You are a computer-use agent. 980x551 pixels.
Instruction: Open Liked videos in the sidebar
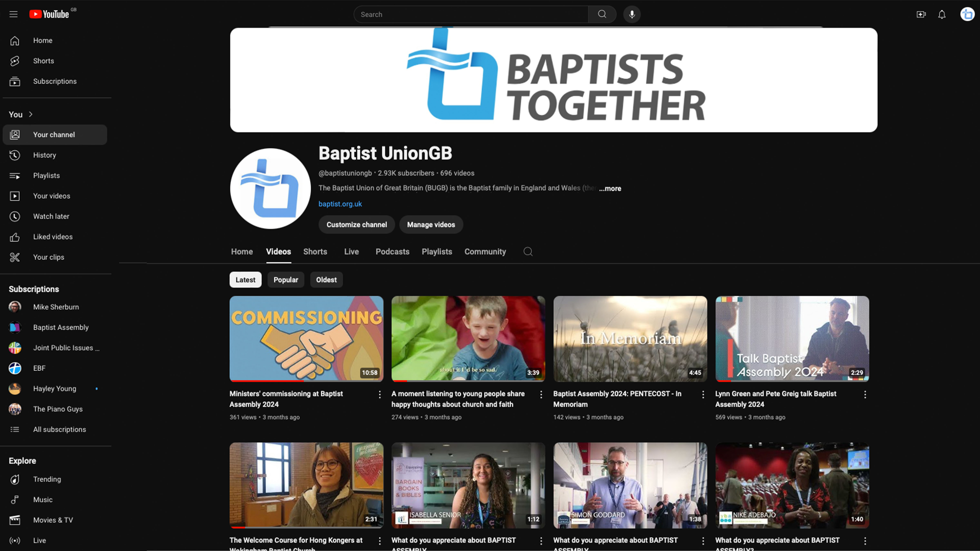pos(55,237)
